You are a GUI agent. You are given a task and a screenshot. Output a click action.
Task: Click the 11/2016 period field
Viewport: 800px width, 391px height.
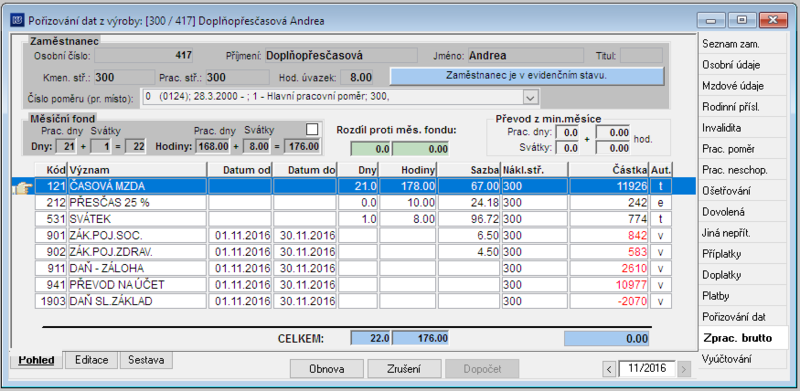646,369
